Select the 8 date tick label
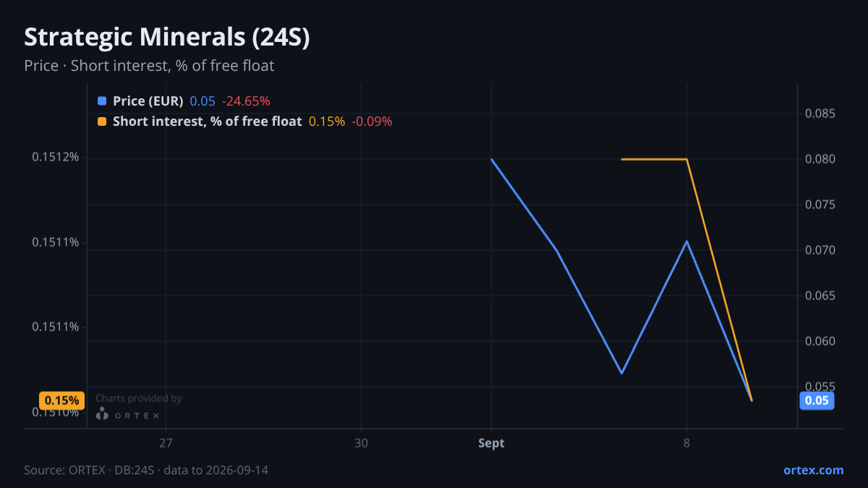 (686, 443)
